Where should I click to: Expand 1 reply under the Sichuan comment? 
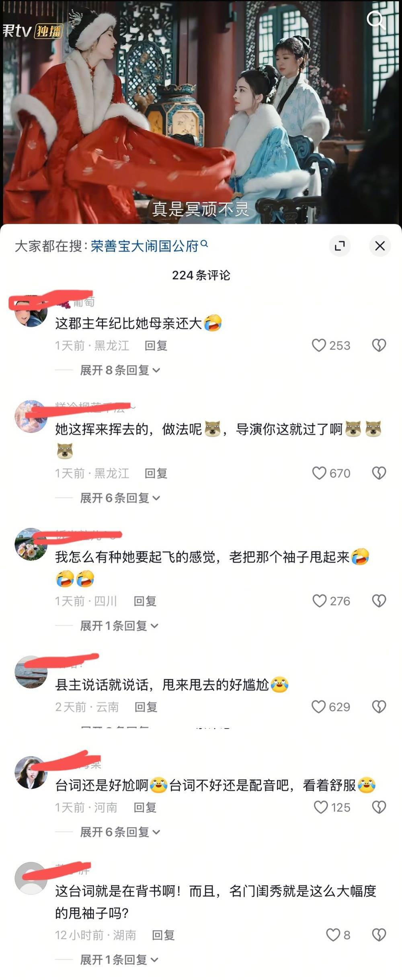click(119, 626)
